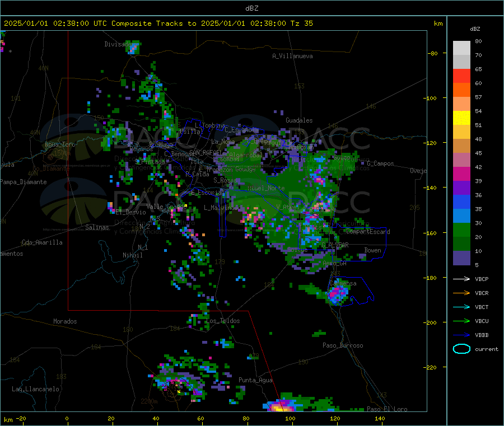Click the green VBCU arrow in legend
Viewport: 504px width, 426px height.
[x=461, y=321]
